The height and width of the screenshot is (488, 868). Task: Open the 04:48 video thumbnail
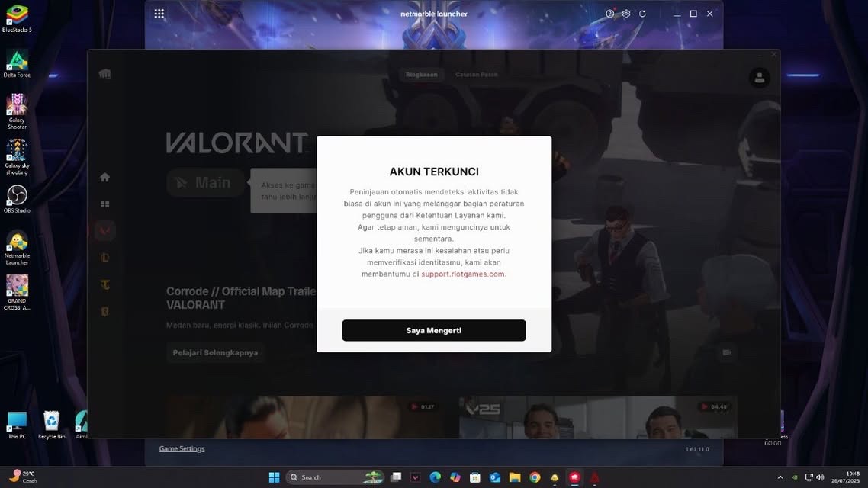pyautogui.click(x=598, y=417)
